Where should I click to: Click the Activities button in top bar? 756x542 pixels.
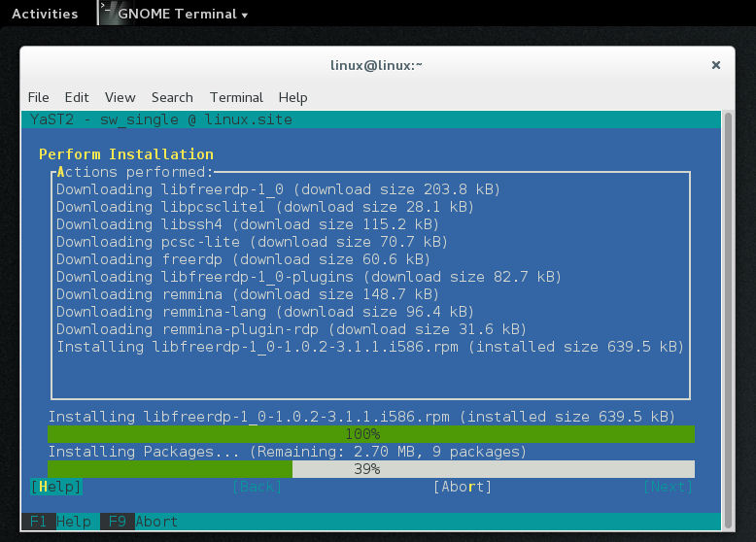[x=45, y=14]
